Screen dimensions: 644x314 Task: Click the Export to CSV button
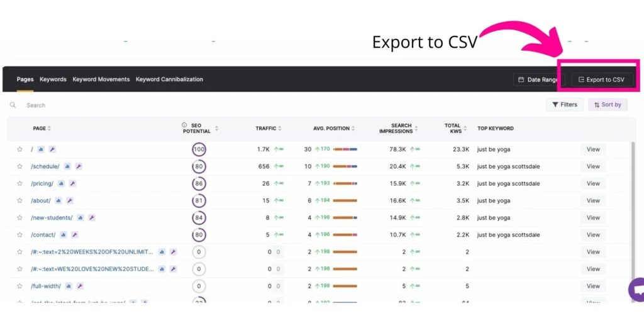[601, 80]
